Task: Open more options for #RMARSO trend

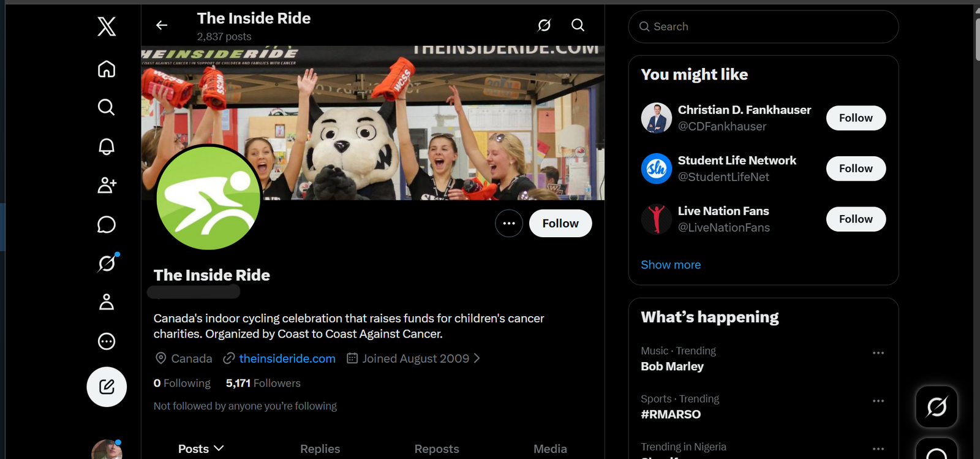Action: pos(878,401)
